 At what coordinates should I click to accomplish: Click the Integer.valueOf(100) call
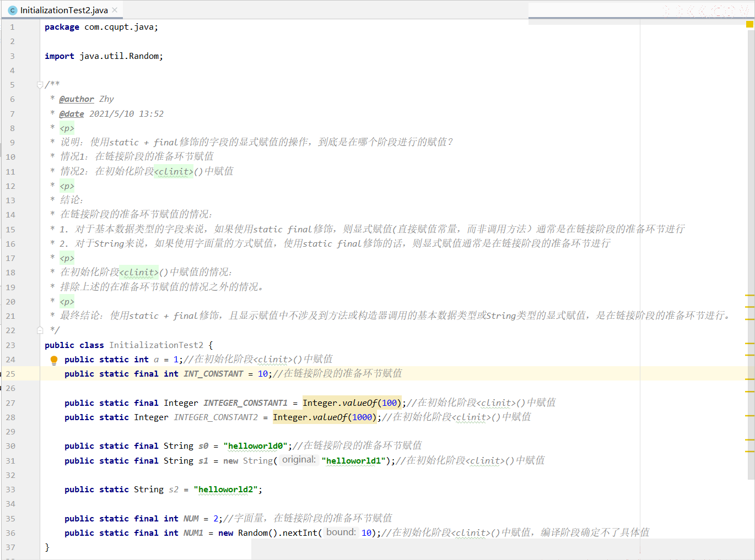pyautogui.click(x=352, y=403)
